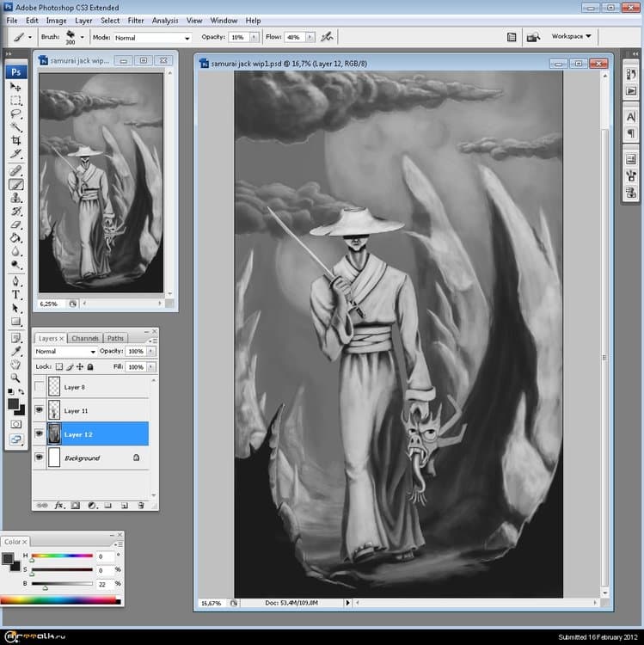Enable airbrush mode in options bar
This screenshot has height=645, width=644.
click(x=326, y=38)
